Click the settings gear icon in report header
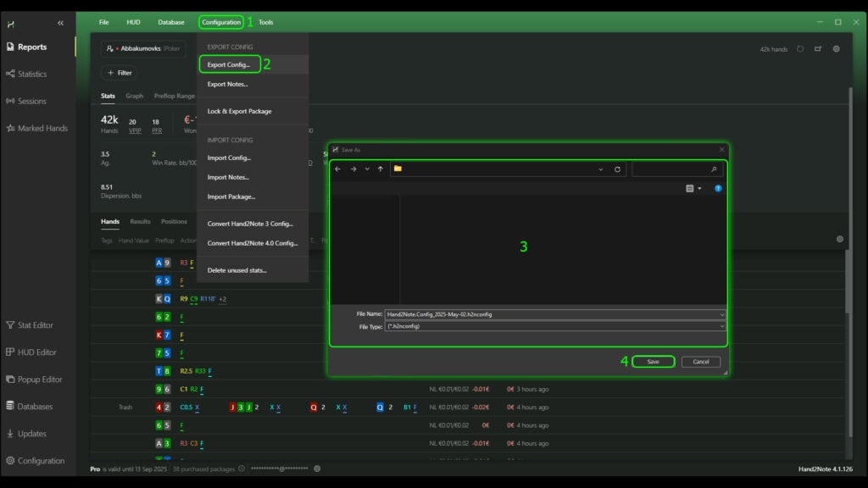 (x=836, y=49)
